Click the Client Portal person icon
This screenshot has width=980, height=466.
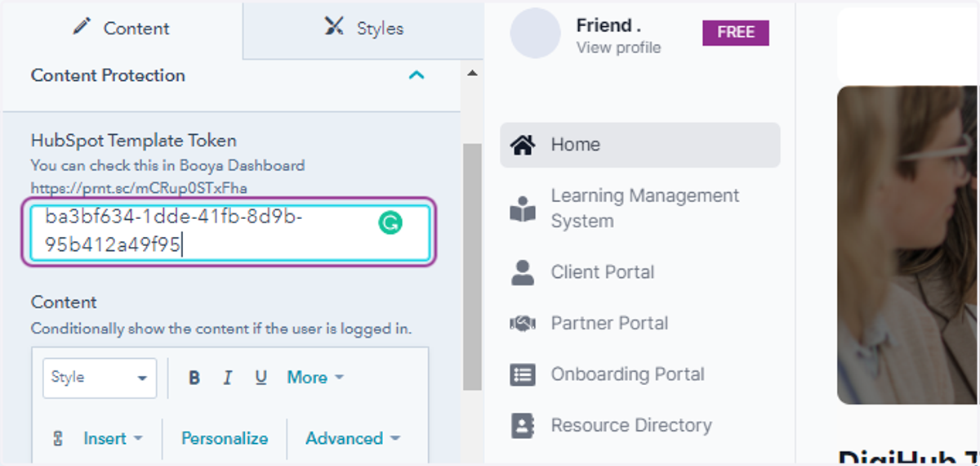(523, 272)
